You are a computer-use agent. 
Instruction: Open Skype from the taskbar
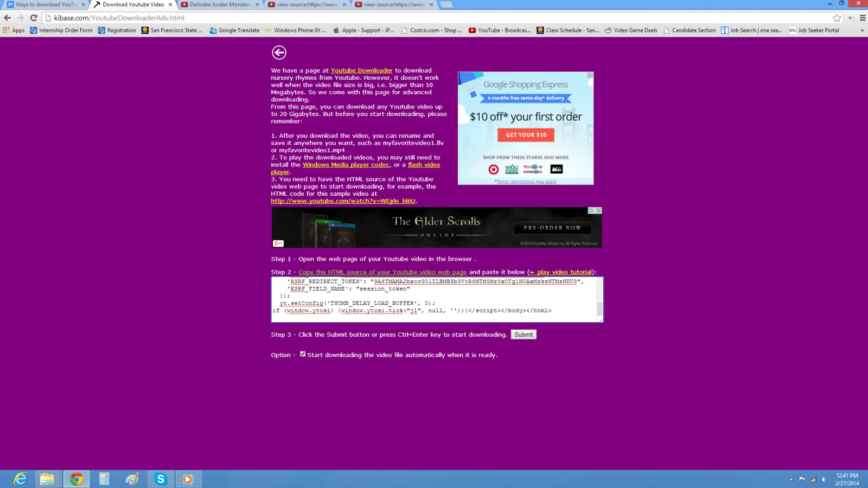coord(160,479)
